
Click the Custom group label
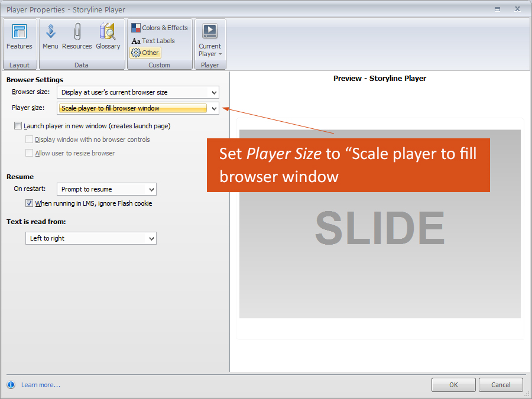159,65
